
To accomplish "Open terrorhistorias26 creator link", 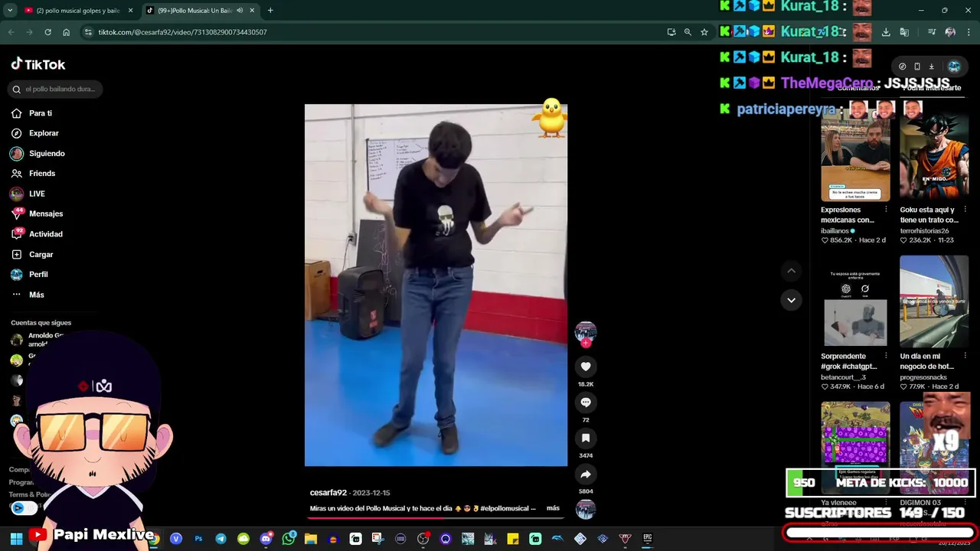I will (924, 230).
